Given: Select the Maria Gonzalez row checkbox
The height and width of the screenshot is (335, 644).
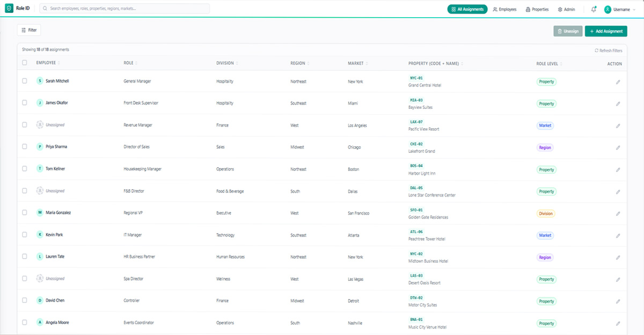Looking at the screenshot, I should point(25,213).
